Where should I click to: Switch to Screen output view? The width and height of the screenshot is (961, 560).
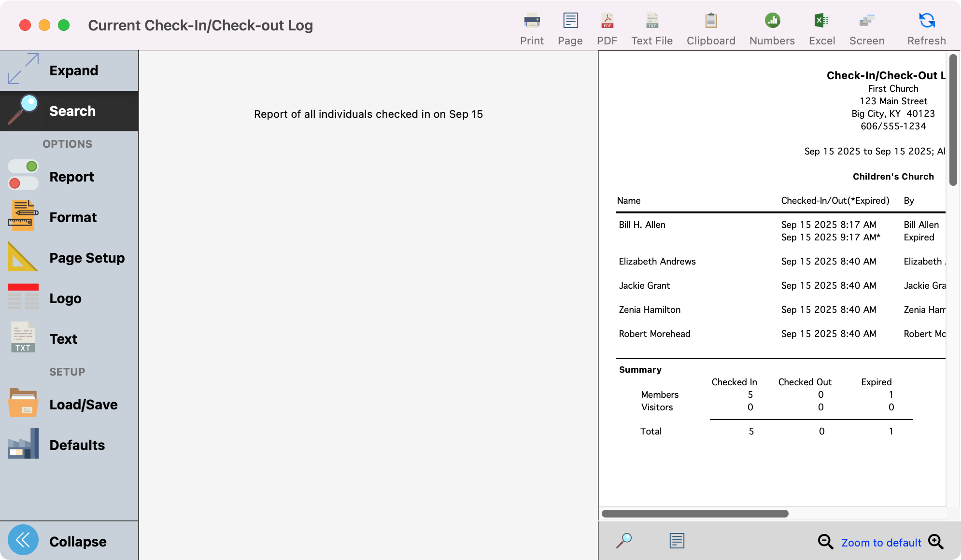[866, 27]
